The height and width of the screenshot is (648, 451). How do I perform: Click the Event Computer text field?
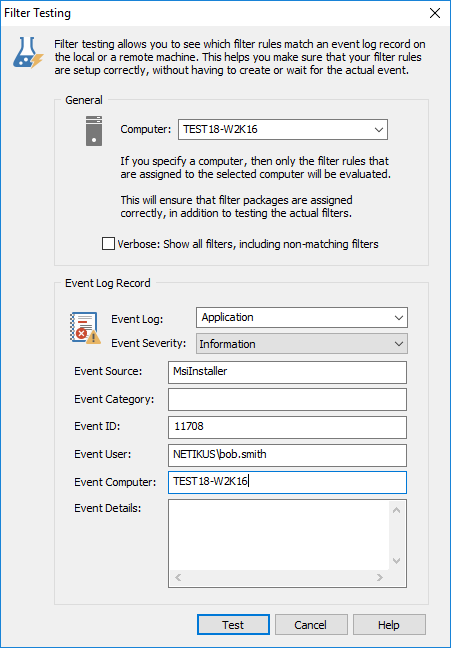point(287,482)
